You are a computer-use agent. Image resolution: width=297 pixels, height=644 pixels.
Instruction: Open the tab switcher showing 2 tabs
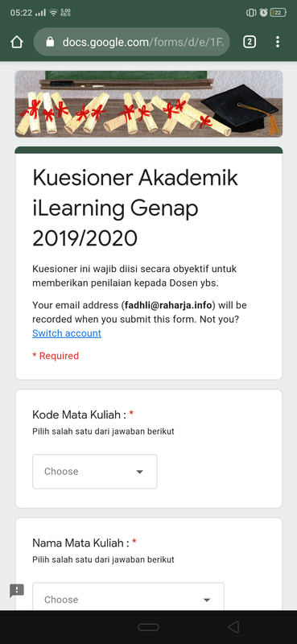coord(250,42)
